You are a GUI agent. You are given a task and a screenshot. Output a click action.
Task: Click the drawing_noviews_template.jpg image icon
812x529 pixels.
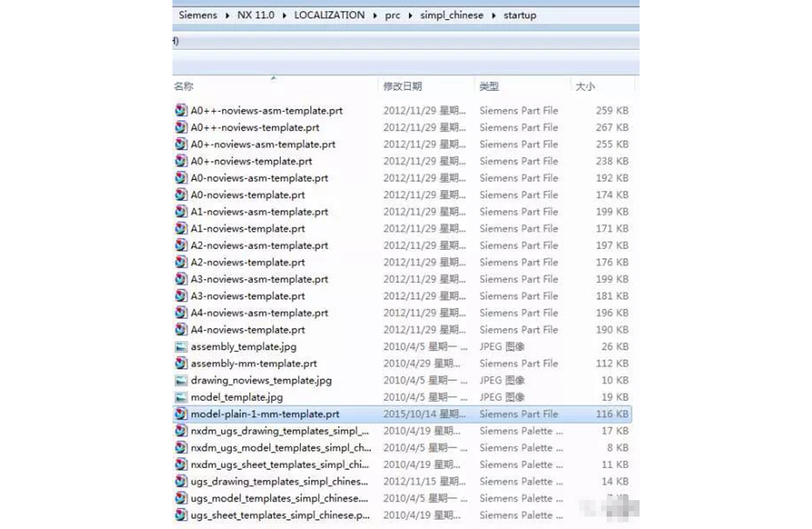[181, 381]
